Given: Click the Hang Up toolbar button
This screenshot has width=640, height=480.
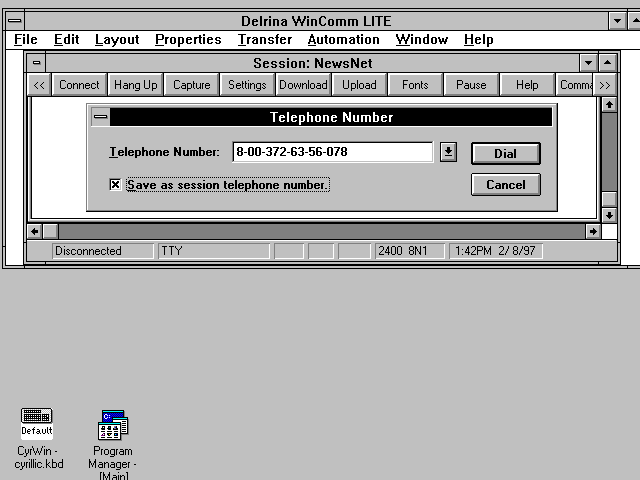Looking at the screenshot, I should 136,85.
